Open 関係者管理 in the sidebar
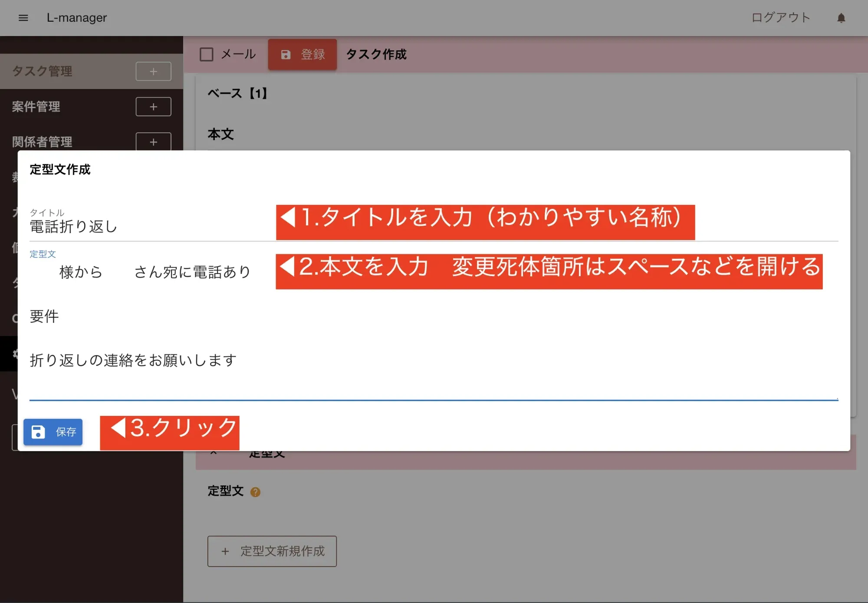Screen dimensions: 868x603 (x=43, y=142)
